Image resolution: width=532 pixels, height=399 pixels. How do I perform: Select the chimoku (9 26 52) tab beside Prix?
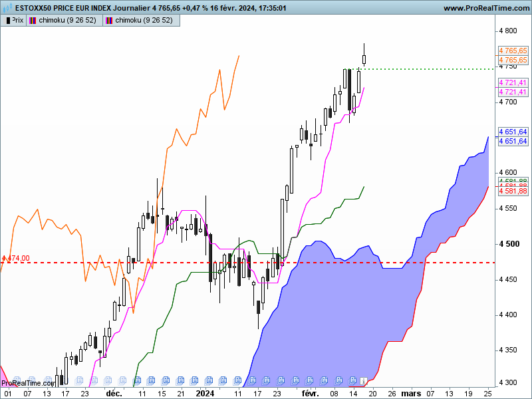65,21
